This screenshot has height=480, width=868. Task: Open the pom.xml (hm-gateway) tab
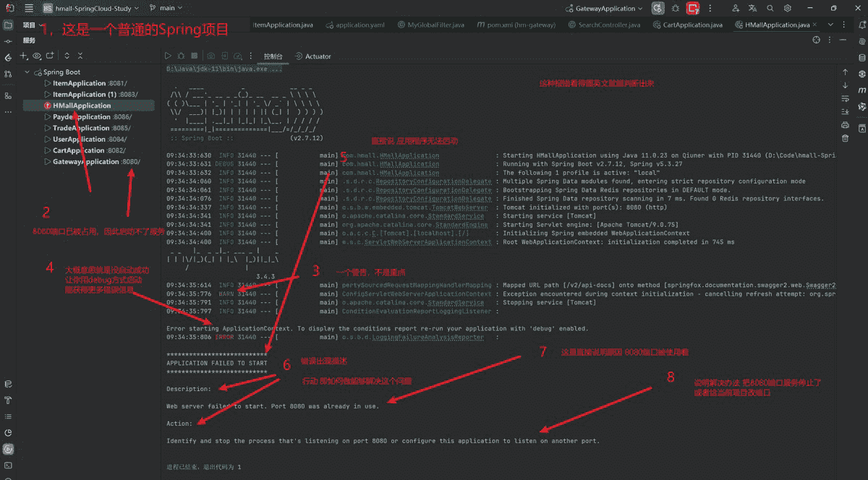516,25
